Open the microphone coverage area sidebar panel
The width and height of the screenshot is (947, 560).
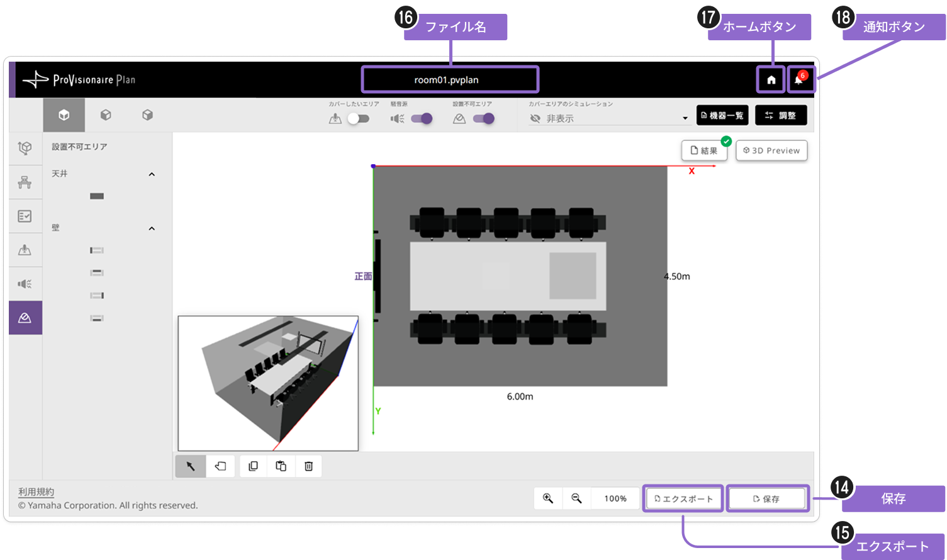[x=25, y=250]
